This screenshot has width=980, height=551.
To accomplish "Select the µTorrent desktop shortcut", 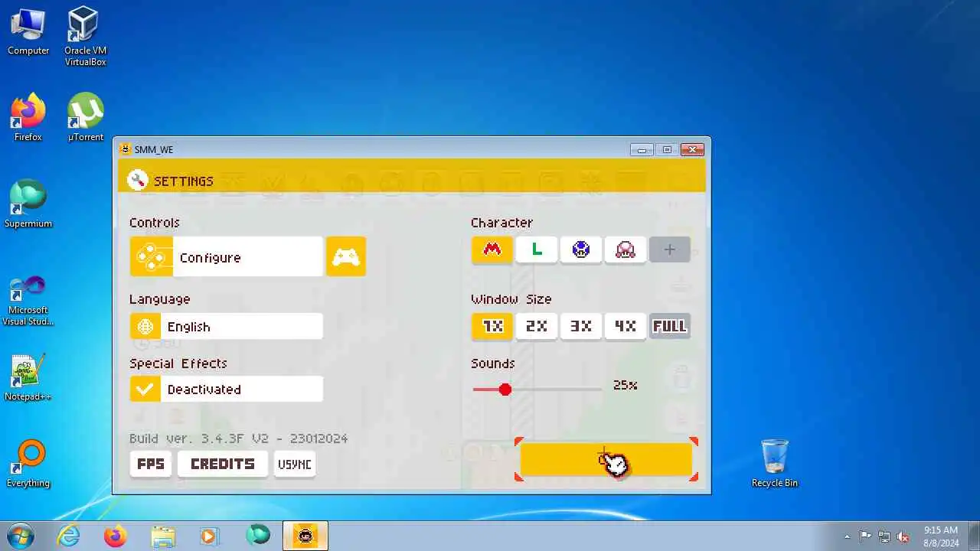I will 85,118.
